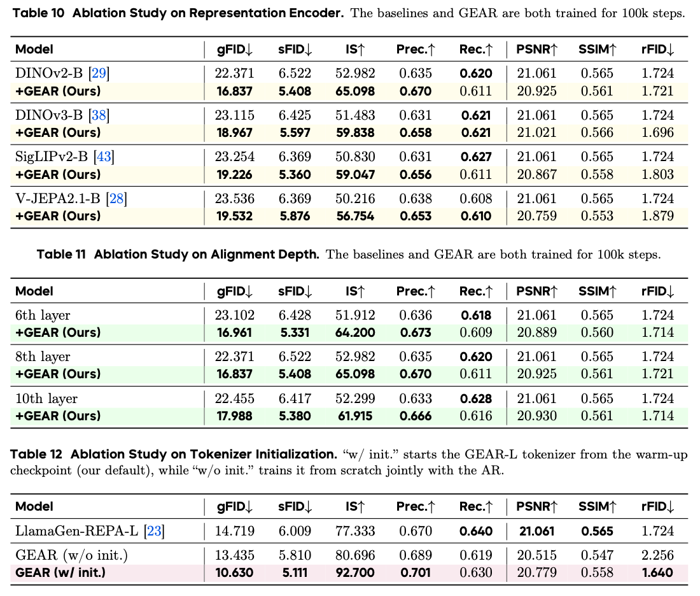700x596 pixels.
Task: Click the Table 10 caption title
Action: coord(178,13)
